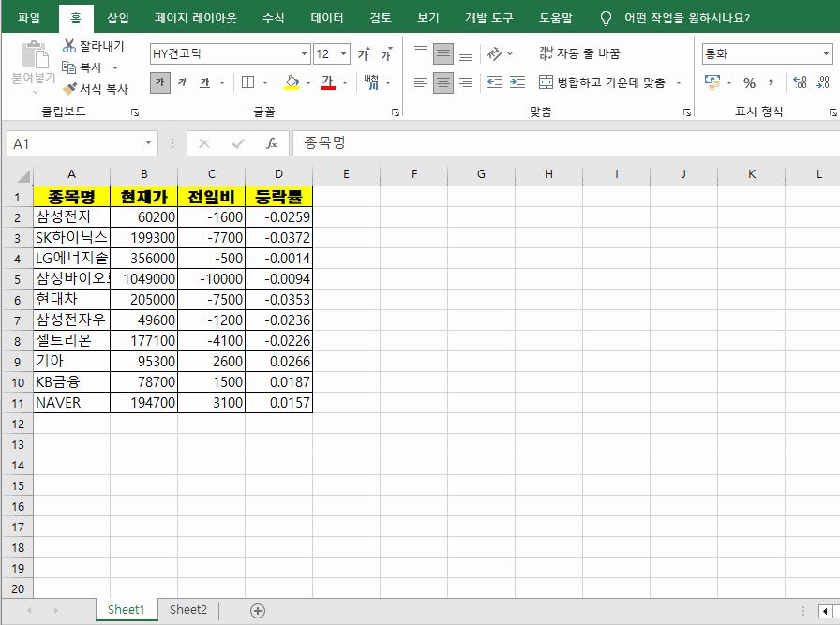Click Merge and Center (병합하고 가운데 맞춤)
This screenshot has width=840, height=625.
602,82
